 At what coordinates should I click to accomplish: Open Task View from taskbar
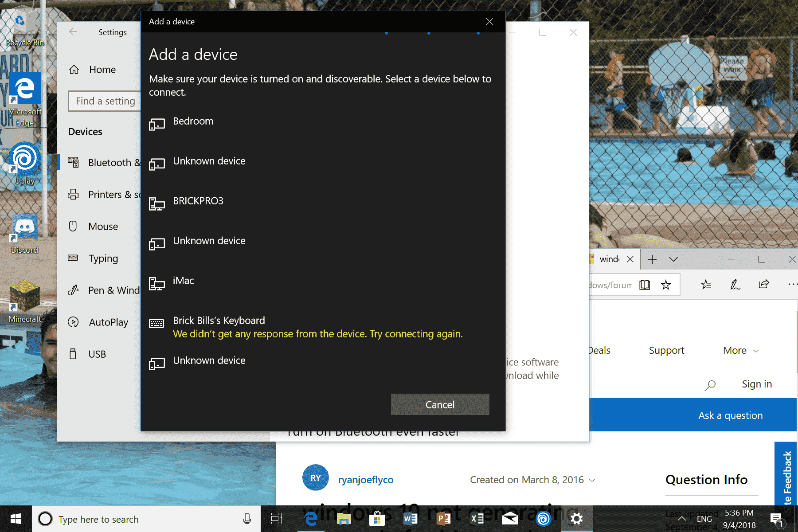coord(277,519)
